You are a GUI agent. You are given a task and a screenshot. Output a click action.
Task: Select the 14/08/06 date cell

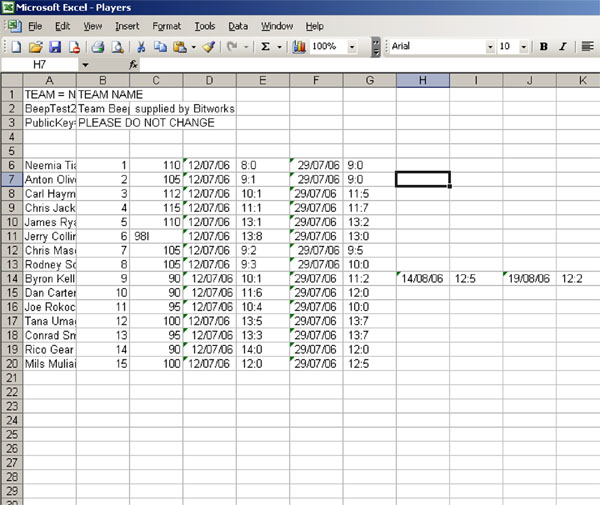click(x=423, y=279)
